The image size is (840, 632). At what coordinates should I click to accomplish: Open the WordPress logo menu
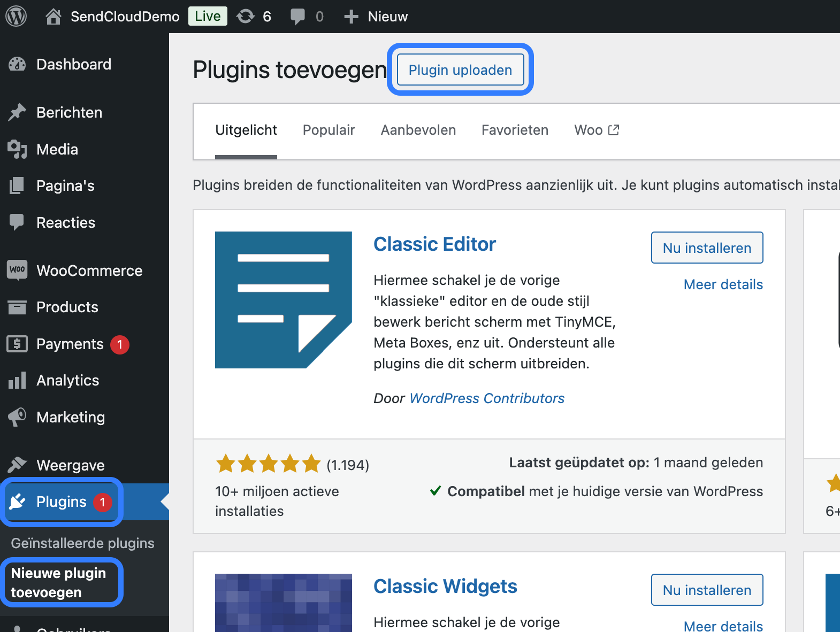16,17
